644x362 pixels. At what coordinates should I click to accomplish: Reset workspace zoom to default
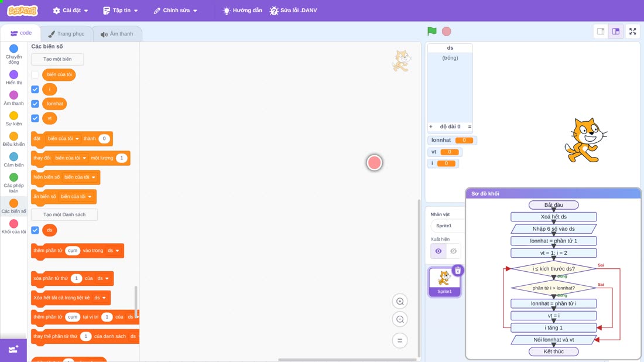pyautogui.click(x=400, y=341)
